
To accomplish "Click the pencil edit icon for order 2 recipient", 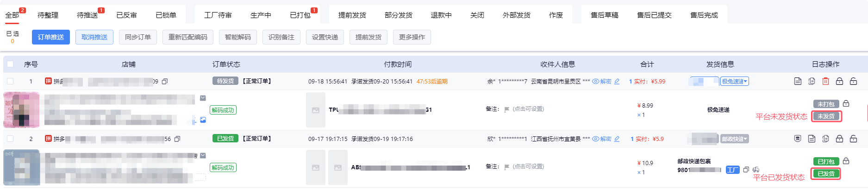I will pos(617,139).
